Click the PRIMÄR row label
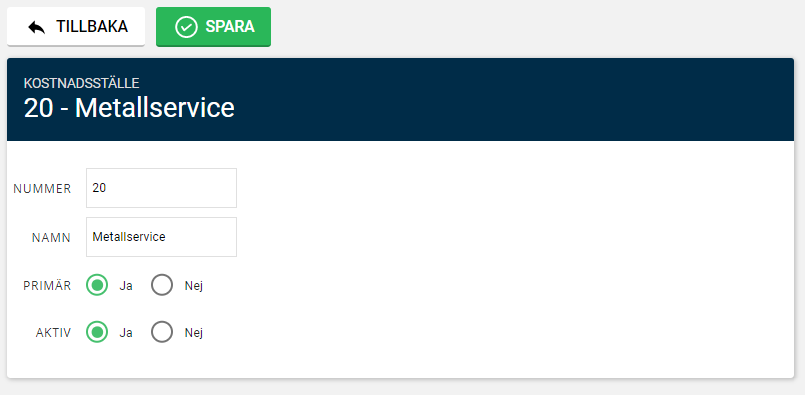 (x=47, y=286)
